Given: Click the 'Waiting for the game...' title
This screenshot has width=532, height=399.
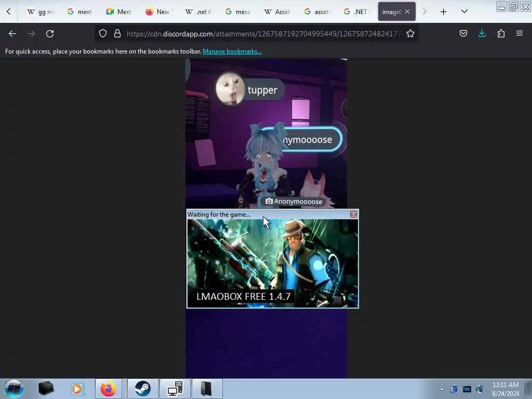Looking at the screenshot, I should (219, 215).
